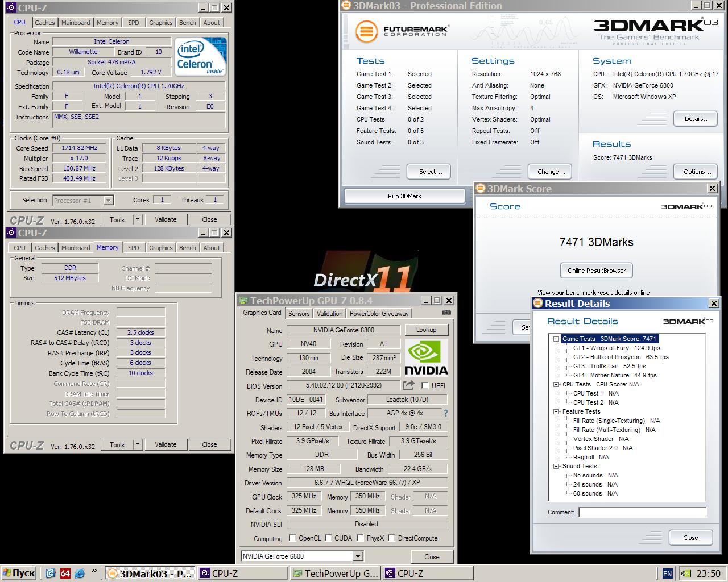Image resolution: width=728 pixels, height=582 pixels.
Task: Toggle the CUDA checkbox
Action: tap(328, 538)
